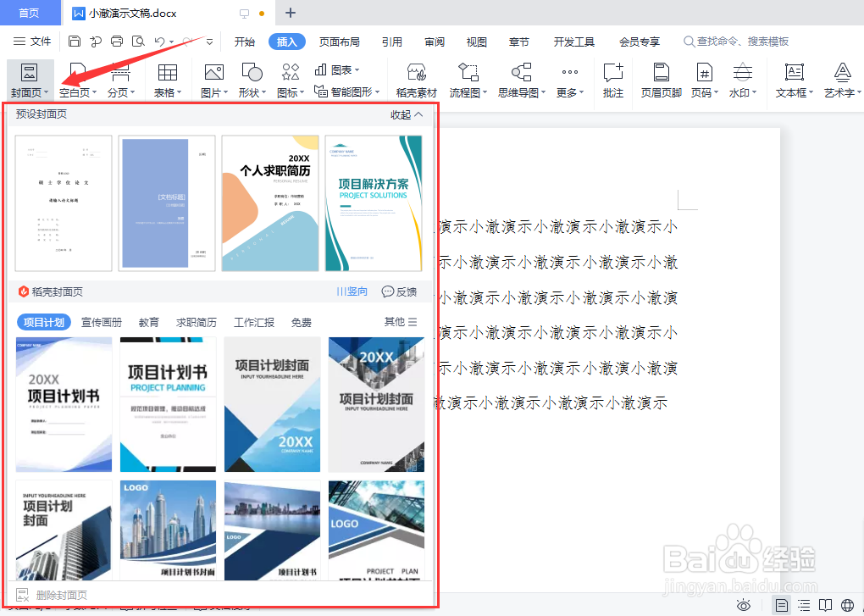Select the 宣传画册 cover category
This screenshot has width=864, height=616.
point(102,322)
